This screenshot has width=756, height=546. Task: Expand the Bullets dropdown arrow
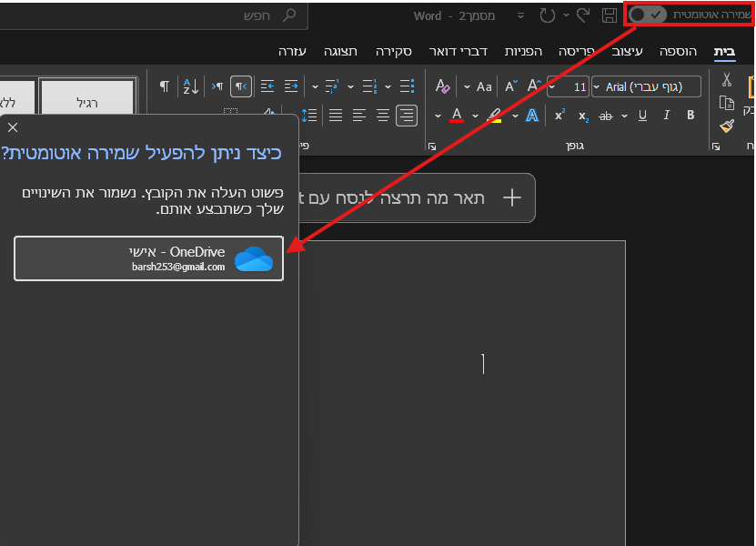pyautogui.click(x=388, y=87)
